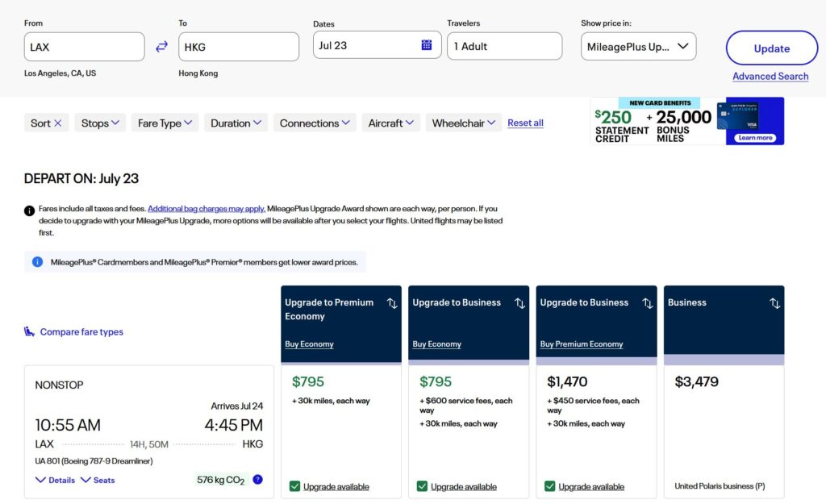Select the $3,479 Business fare price
Image resolution: width=826 pixels, height=504 pixels.
pos(696,382)
